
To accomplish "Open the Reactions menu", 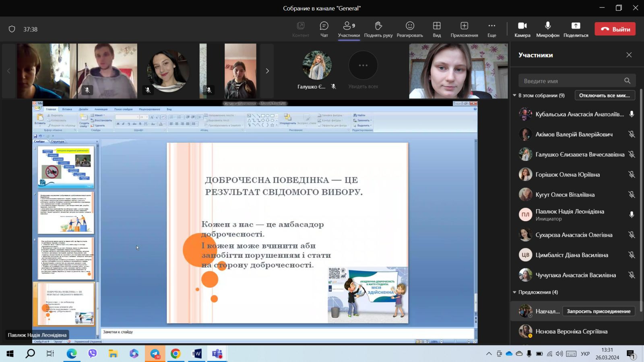I will pyautogui.click(x=410, y=29).
